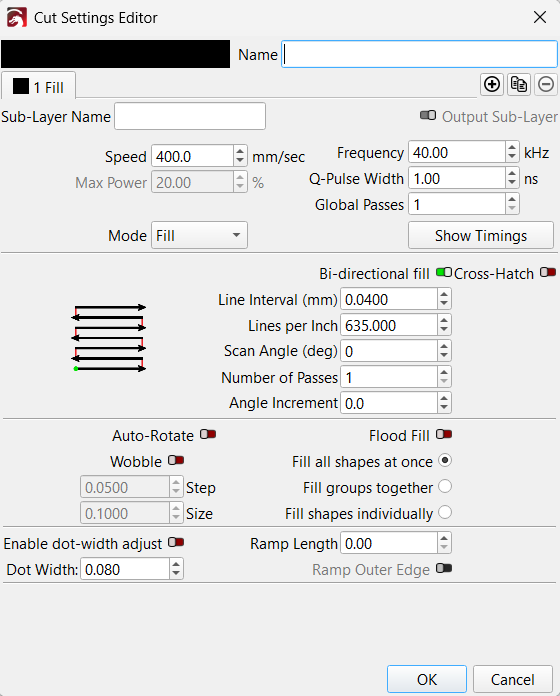Image resolution: width=560 pixels, height=696 pixels.
Task: Decrease Frequency value with down arrow
Action: tap(512, 158)
